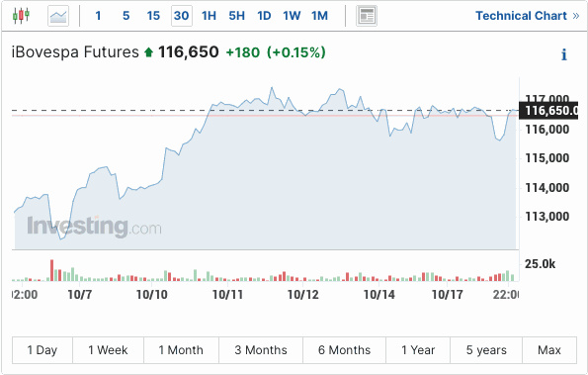Click the 116,650.0 price marker label
588x375 pixels.
point(548,111)
